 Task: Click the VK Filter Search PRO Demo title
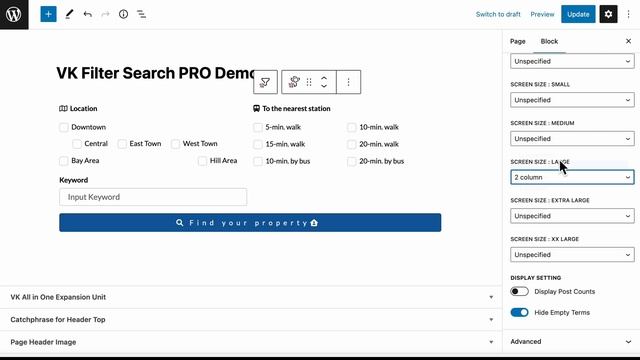[x=156, y=73]
